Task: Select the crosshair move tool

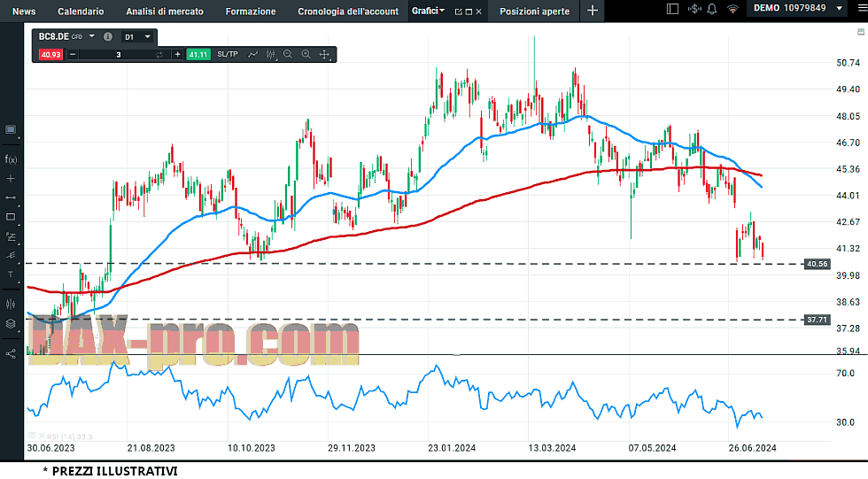Action: pos(325,54)
